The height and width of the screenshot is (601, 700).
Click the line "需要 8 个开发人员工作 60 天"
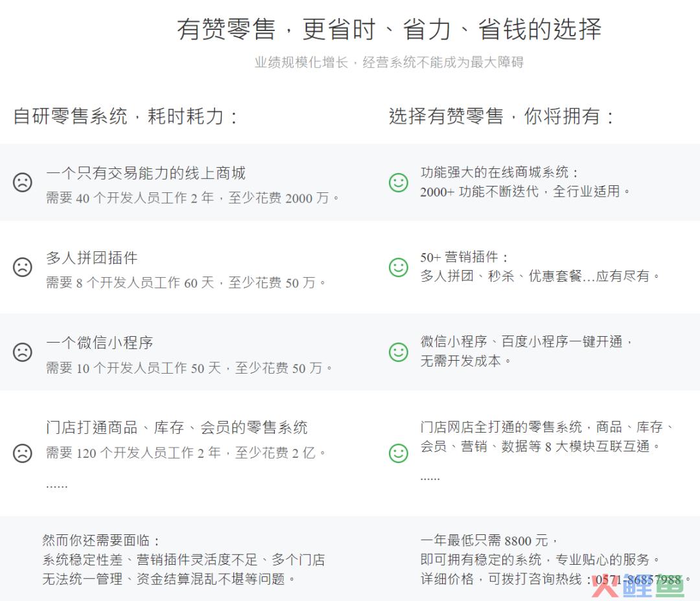click(130, 282)
